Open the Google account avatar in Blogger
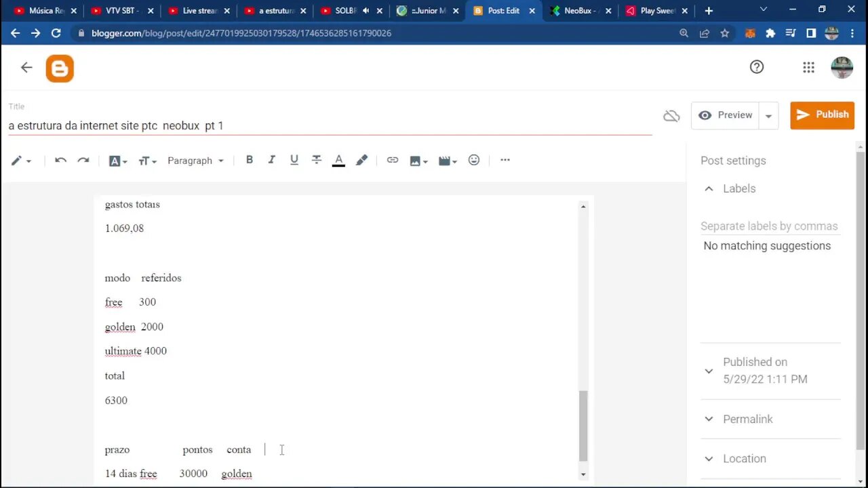Screen dimensions: 868x488 tap(842, 67)
